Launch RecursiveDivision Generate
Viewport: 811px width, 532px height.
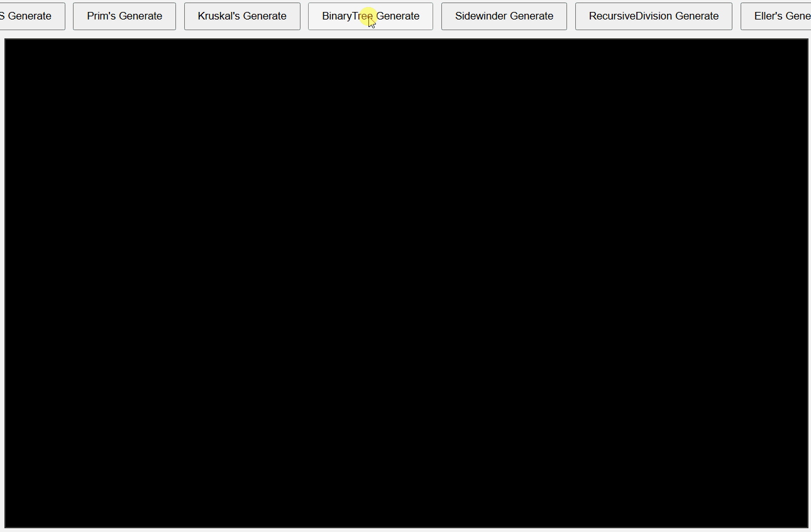654,16
